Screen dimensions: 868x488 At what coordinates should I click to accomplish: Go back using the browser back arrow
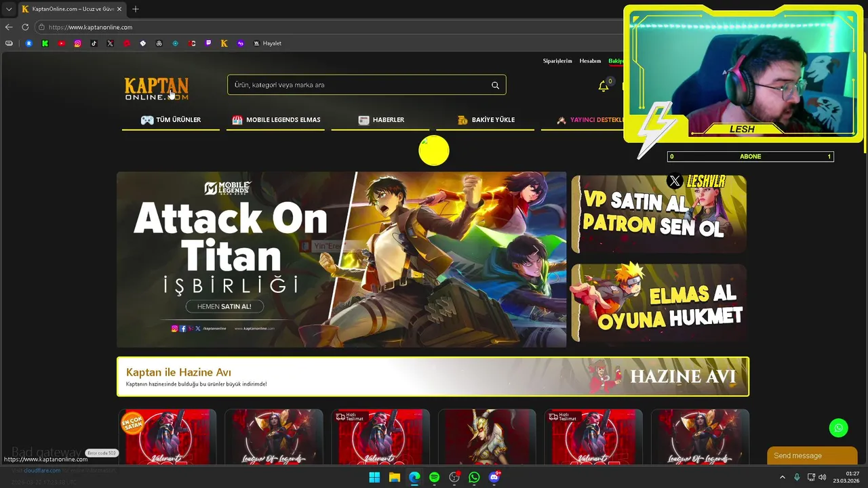pyautogui.click(x=9, y=27)
